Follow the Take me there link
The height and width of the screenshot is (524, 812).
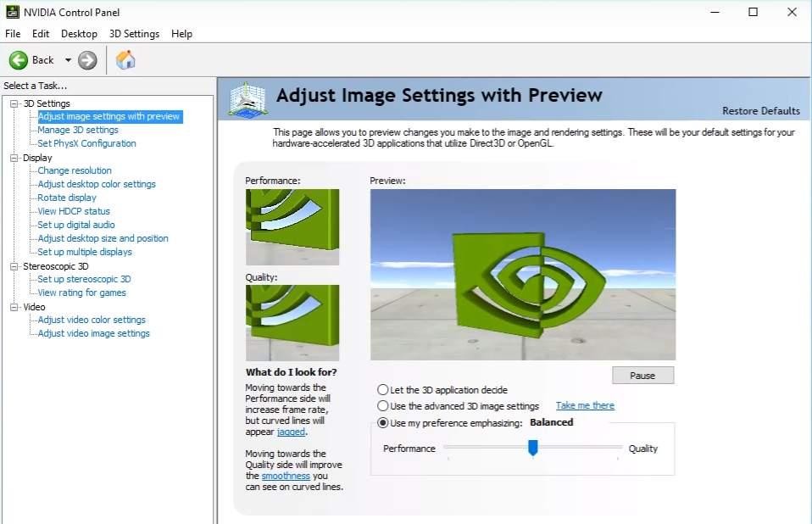coord(585,405)
